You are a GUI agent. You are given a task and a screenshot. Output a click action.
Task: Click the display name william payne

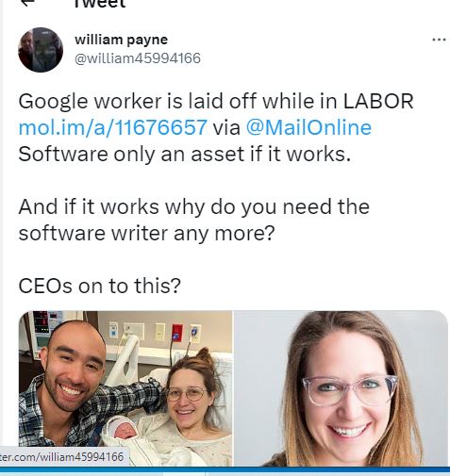(x=122, y=40)
